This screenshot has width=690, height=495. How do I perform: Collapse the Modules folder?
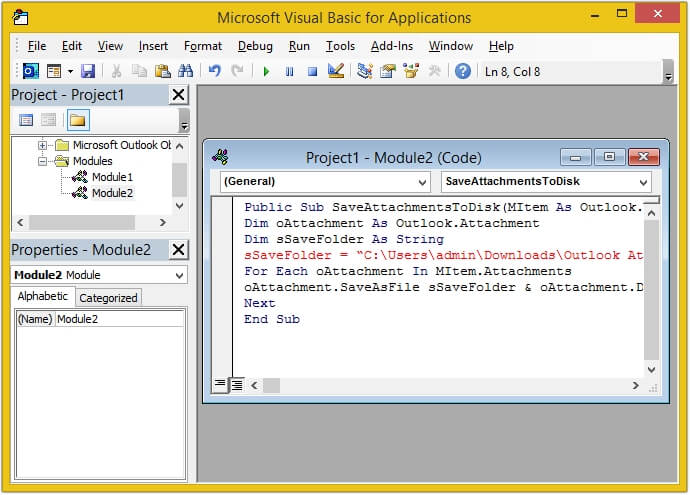click(x=42, y=161)
